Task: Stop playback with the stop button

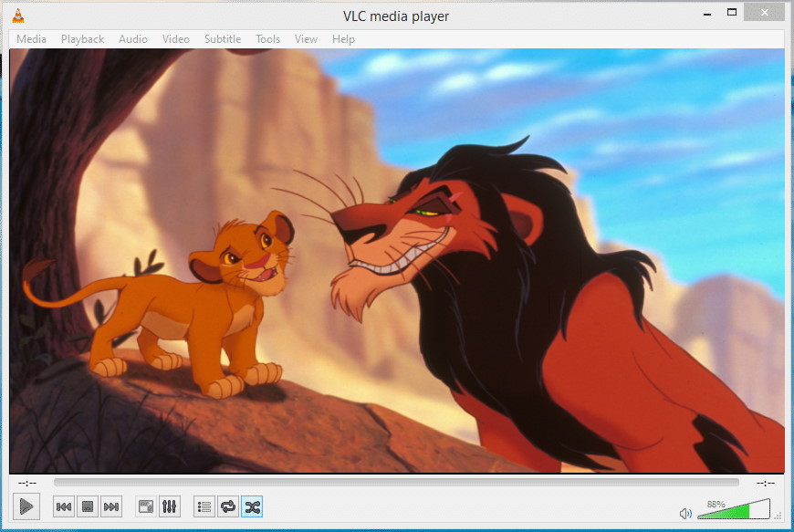Action: click(x=87, y=506)
